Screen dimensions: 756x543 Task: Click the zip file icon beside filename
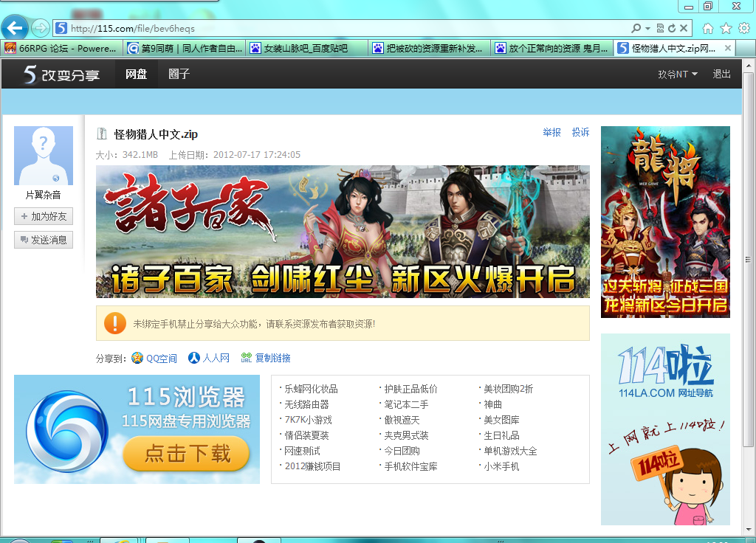[102, 134]
